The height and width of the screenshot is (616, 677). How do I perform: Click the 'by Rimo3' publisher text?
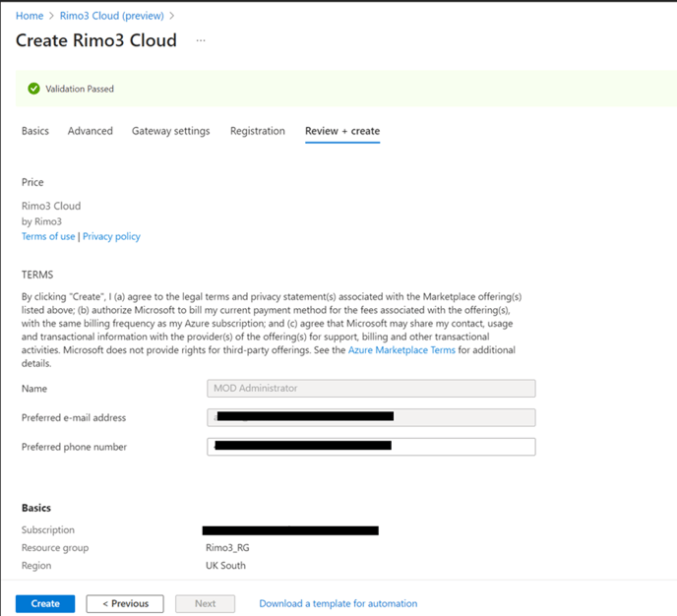coord(41,221)
